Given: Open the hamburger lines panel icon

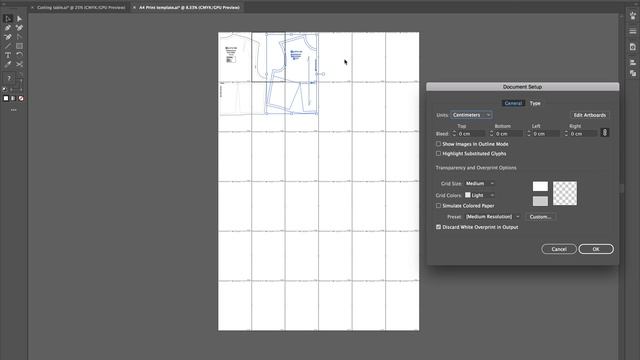Looking at the screenshot, I should [x=633, y=31].
